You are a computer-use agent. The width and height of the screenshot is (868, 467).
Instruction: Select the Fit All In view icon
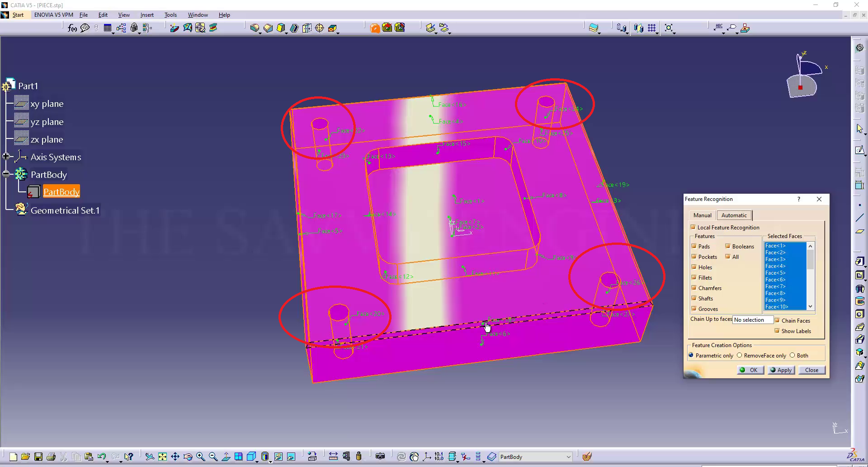162,457
